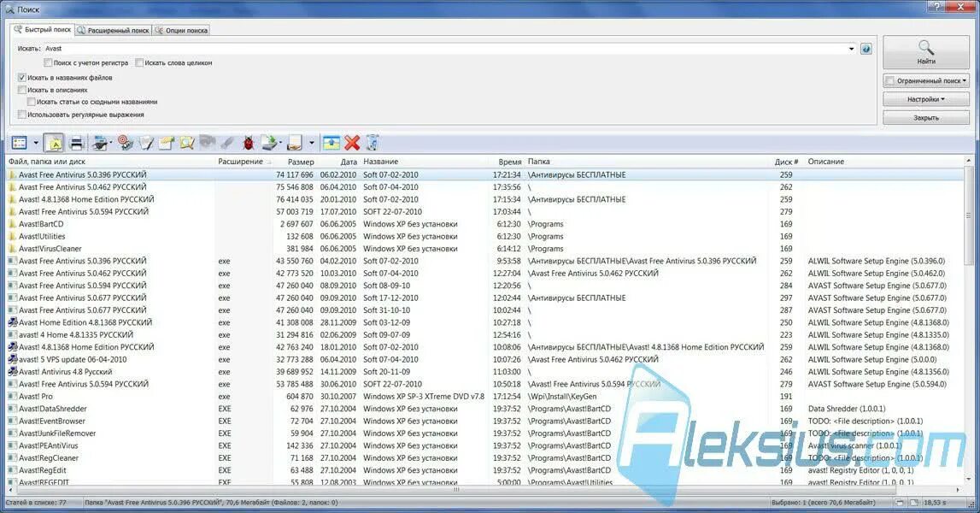The width and height of the screenshot is (980, 513).
Task: Toggle the highlighted folder 'A' toolbar icon
Action: (x=55, y=144)
